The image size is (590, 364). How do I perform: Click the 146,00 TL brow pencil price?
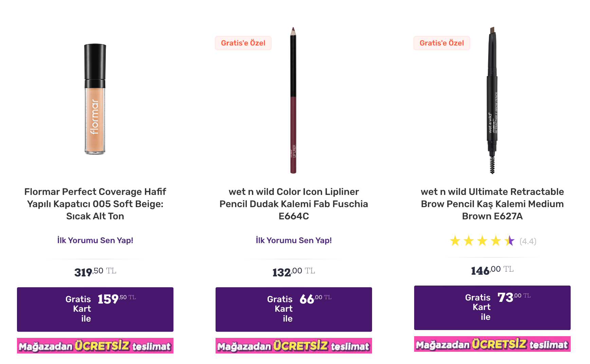(492, 270)
